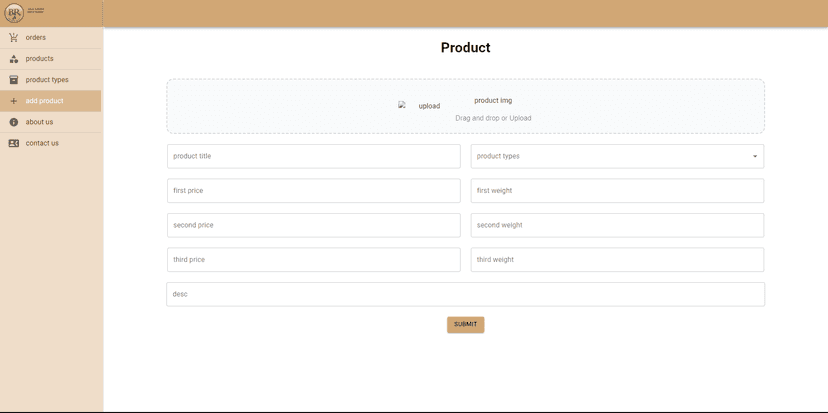Click the add product plus icon
Image resolution: width=828 pixels, height=413 pixels.
click(14, 101)
